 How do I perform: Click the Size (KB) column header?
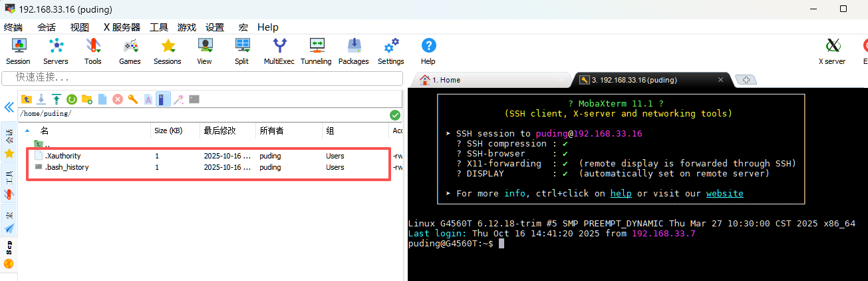pos(168,131)
